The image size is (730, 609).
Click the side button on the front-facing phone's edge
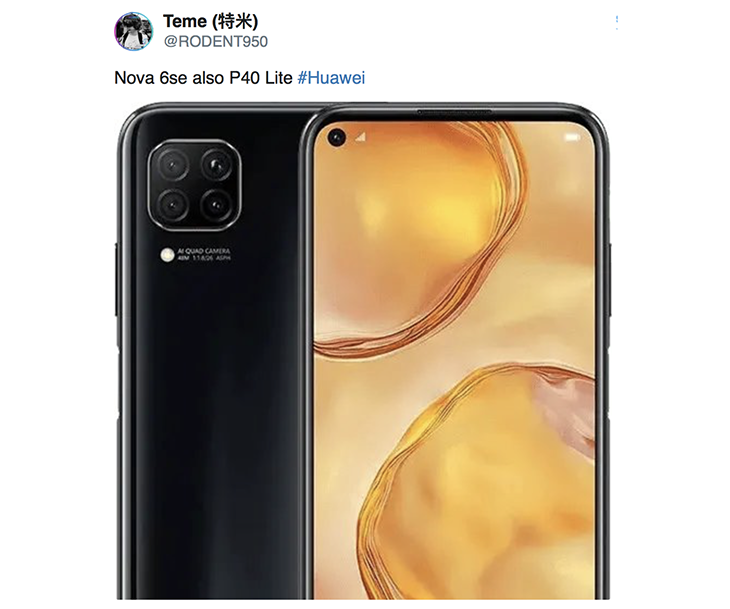609,279
